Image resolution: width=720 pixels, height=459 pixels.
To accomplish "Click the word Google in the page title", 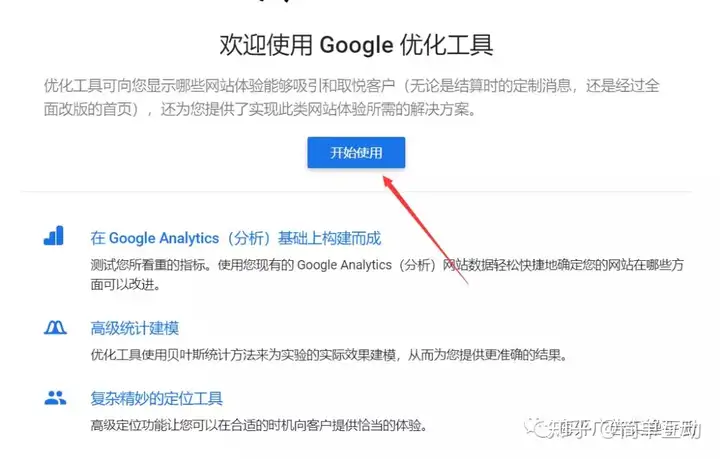I will pyautogui.click(x=356, y=45).
